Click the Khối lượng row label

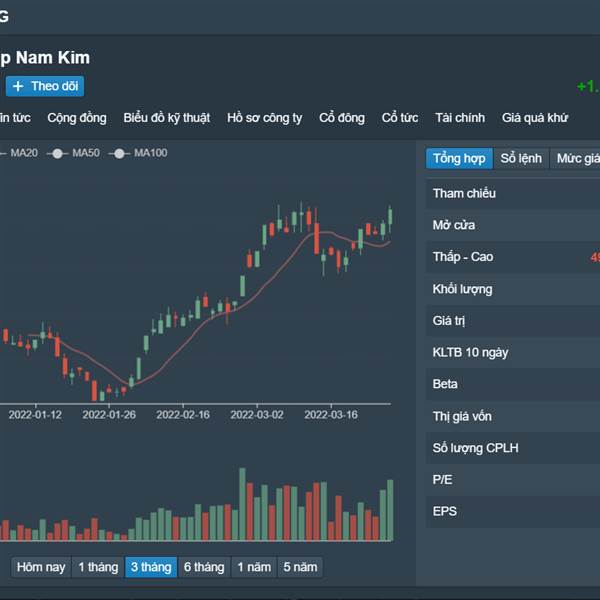tap(463, 289)
